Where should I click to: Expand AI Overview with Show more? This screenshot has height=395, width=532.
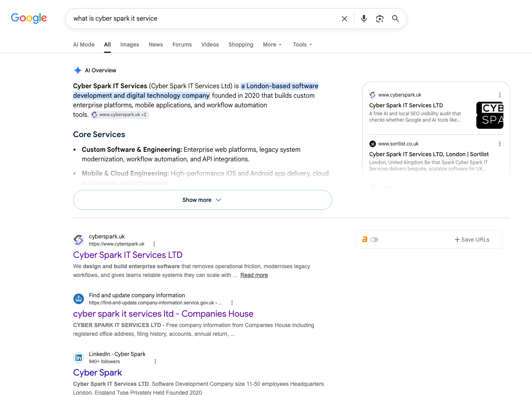pos(203,200)
